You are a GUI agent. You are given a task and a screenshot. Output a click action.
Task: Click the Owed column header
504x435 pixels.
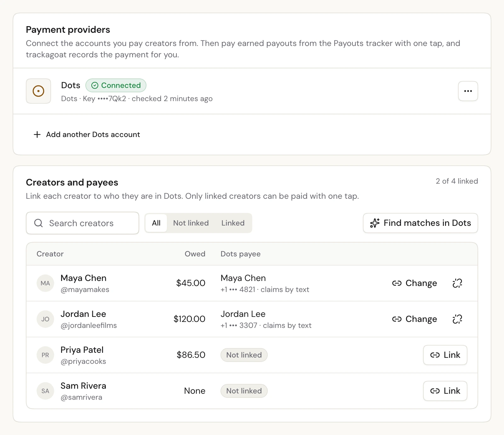(195, 254)
